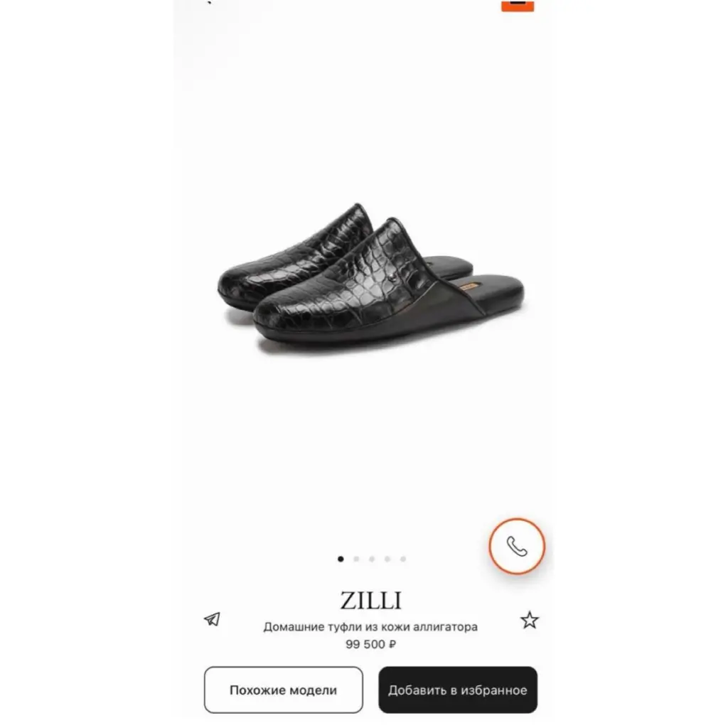Jump to second image dot

click(356, 559)
